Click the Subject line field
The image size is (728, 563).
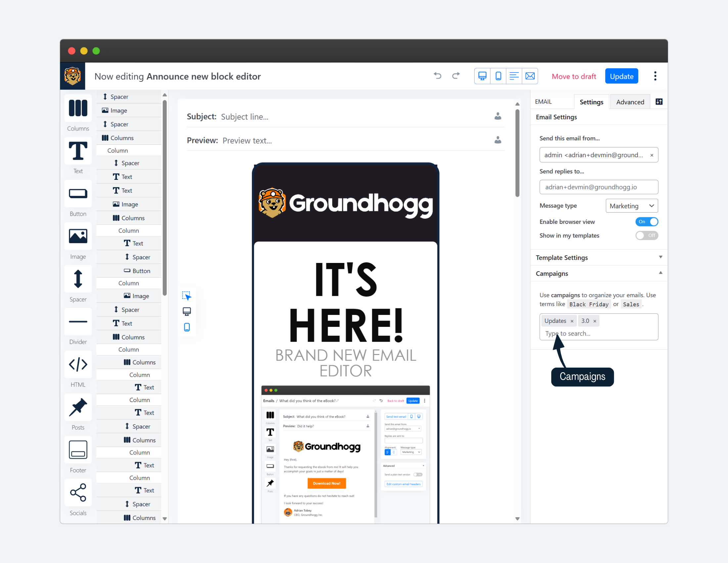355,117
